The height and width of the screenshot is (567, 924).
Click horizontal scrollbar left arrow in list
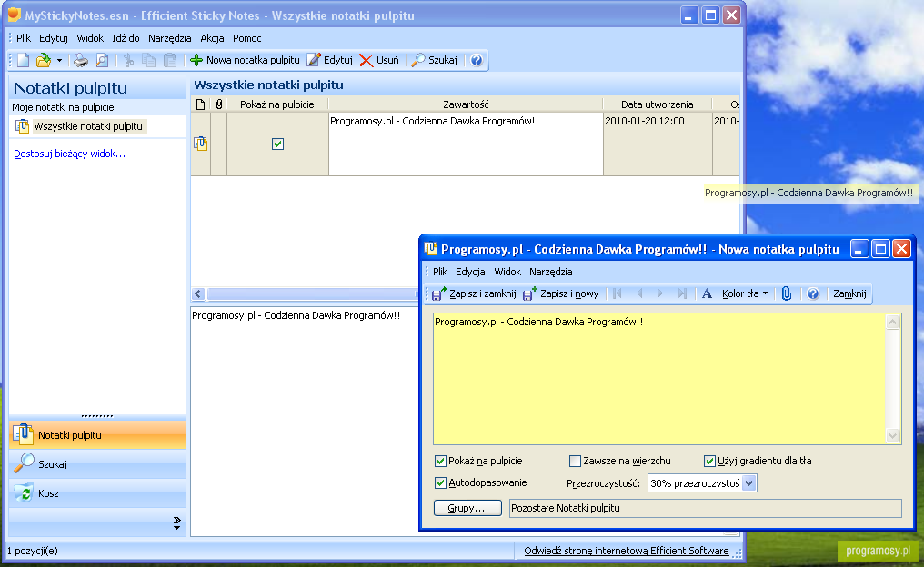click(x=198, y=293)
